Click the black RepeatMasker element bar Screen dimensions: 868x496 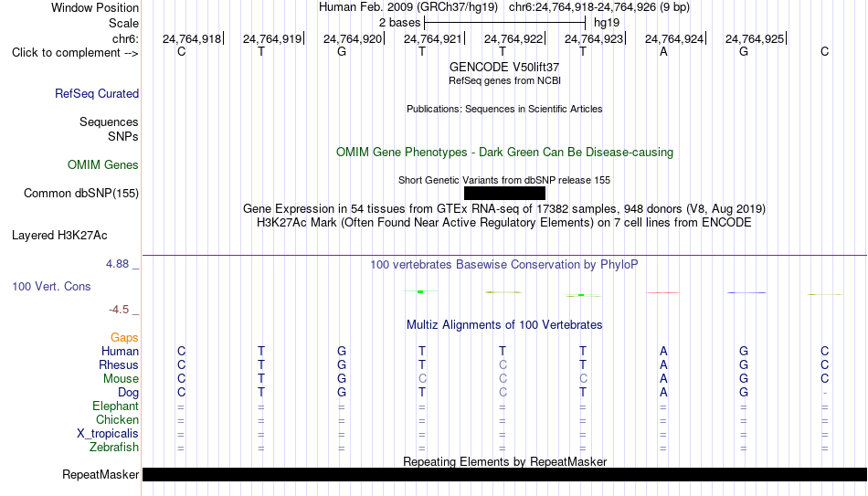pos(505,474)
